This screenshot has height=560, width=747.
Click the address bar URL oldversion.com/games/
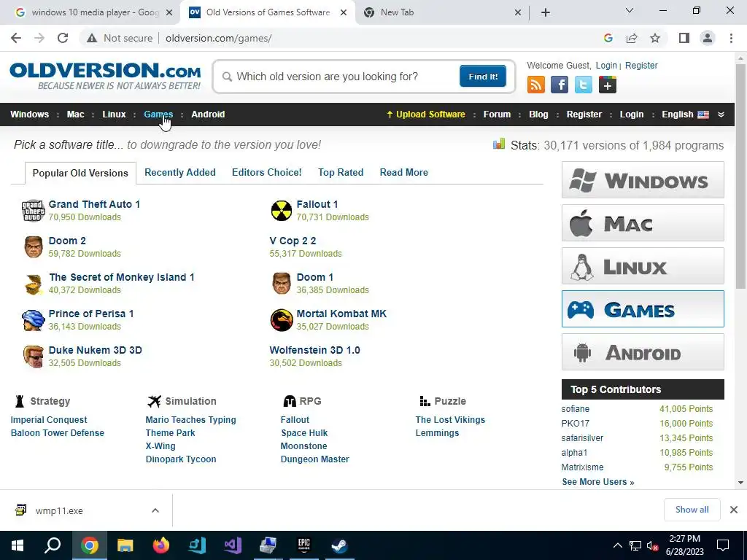point(219,38)
